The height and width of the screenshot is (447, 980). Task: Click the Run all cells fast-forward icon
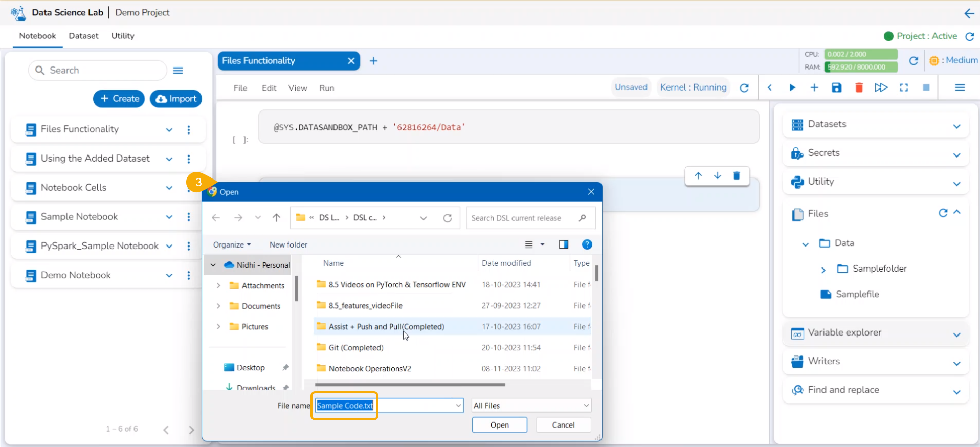coord(881,87)
